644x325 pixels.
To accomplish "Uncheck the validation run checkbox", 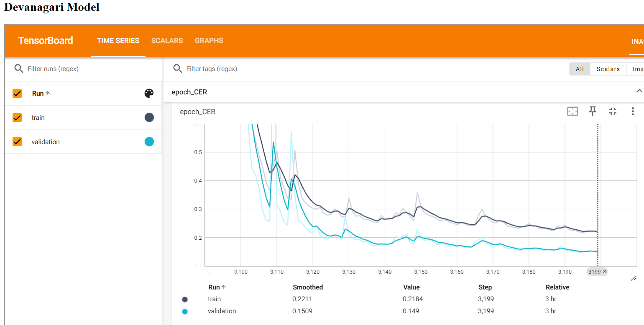I will (x=17, y=142).
